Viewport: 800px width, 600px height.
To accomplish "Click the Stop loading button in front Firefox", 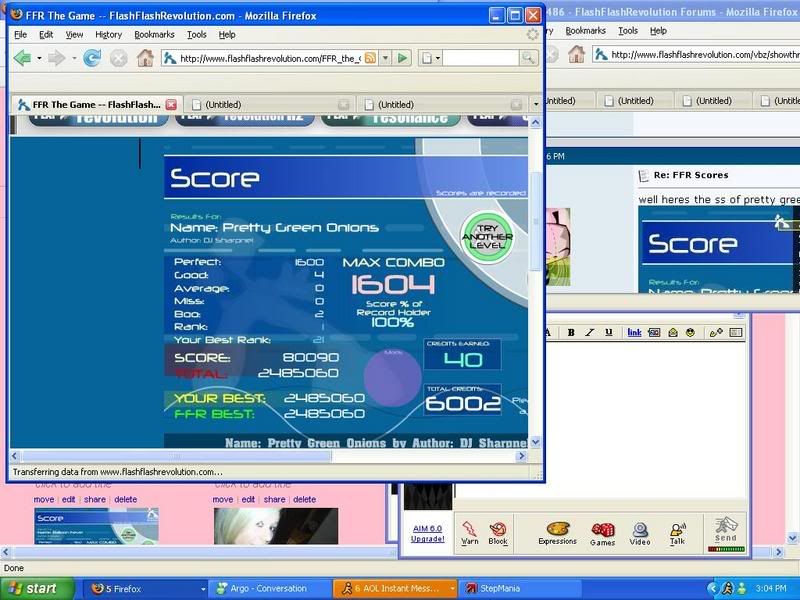I will (118, 58).
